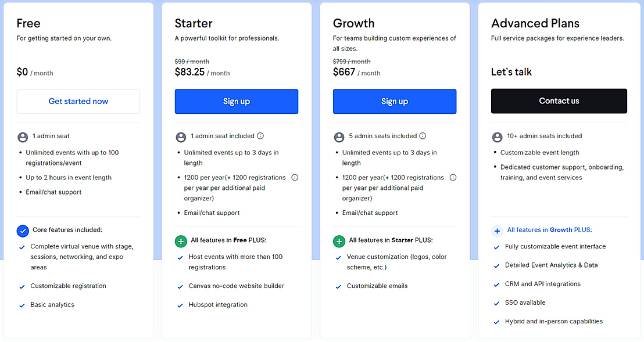Expand the All features in Growth PLUS icon
The width and height of the screenshot is (644, 342).
pos(497,231)
